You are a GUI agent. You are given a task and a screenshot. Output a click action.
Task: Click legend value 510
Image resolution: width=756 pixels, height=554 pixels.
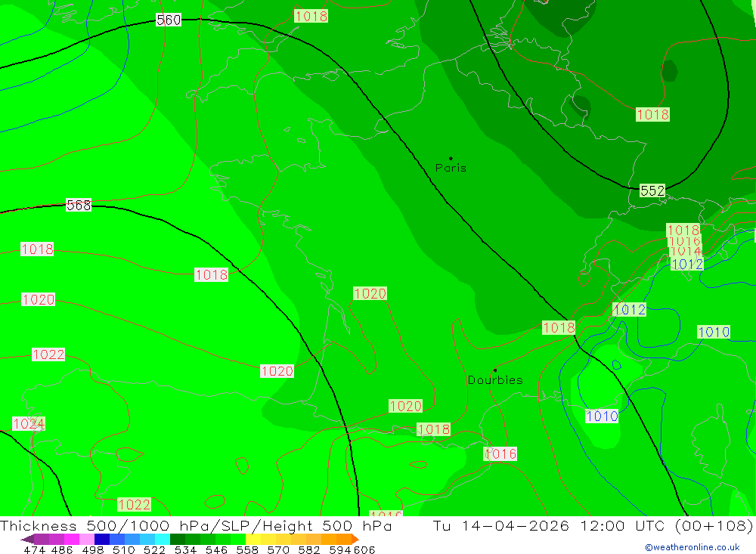pyautogui.click(x=123, y=550)
